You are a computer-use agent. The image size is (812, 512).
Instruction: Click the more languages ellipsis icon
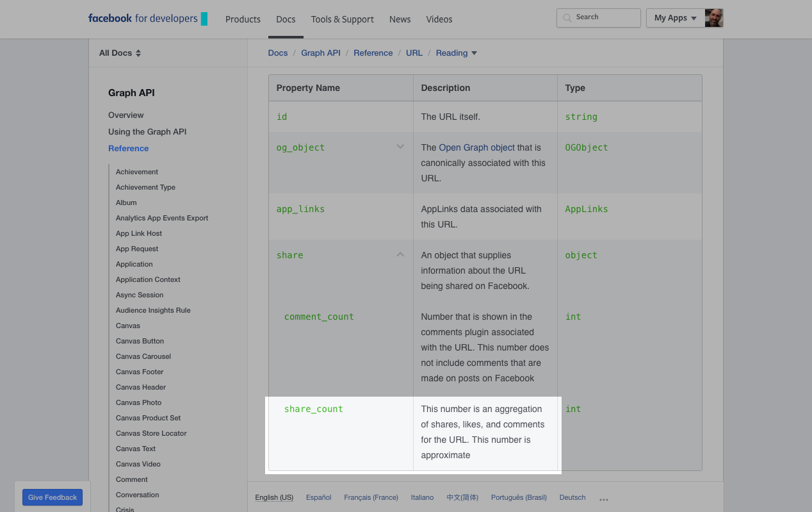point(603,499)
